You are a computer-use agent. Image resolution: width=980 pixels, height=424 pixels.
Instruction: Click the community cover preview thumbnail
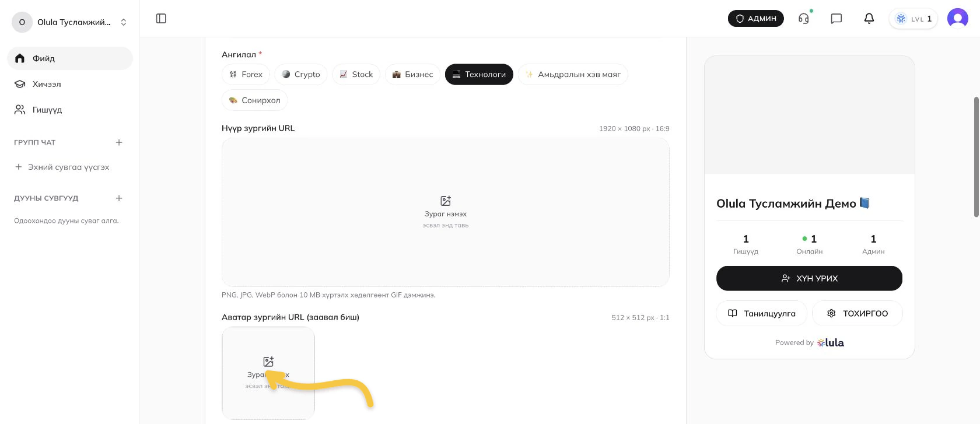tap(810, 115)
